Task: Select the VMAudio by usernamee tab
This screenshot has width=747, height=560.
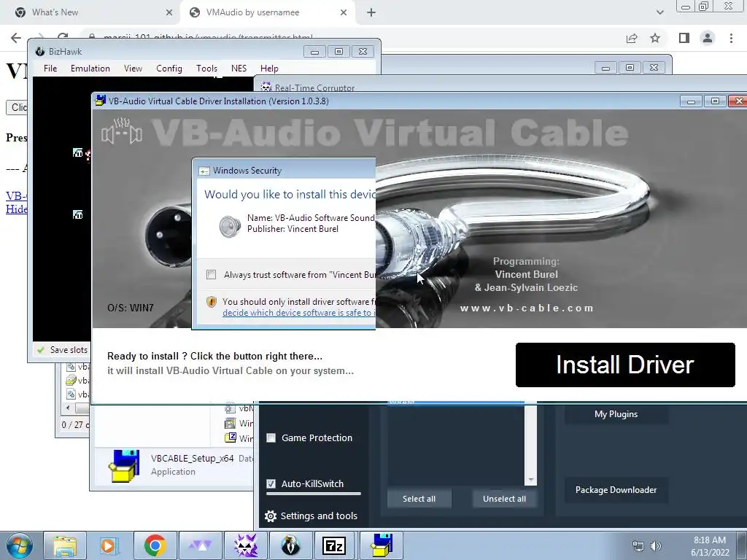Action: tap(267, 12)
